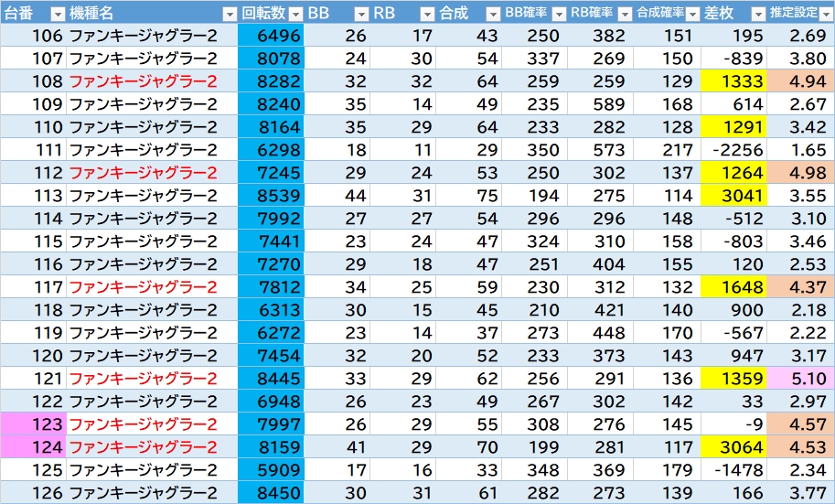The height and width of the screenshot is (504, 835).
Task: Open the 回転数 column filter dropdown
Action: [x=295, y=14]
